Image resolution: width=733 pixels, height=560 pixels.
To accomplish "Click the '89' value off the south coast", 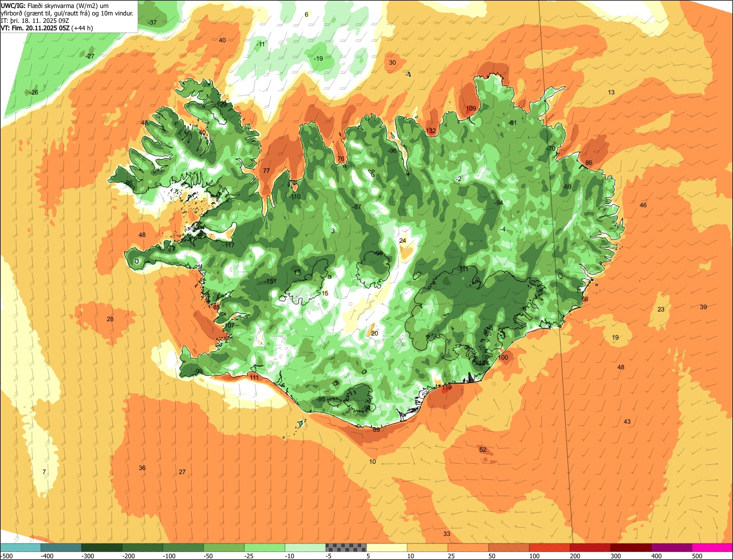I will 376,430.
